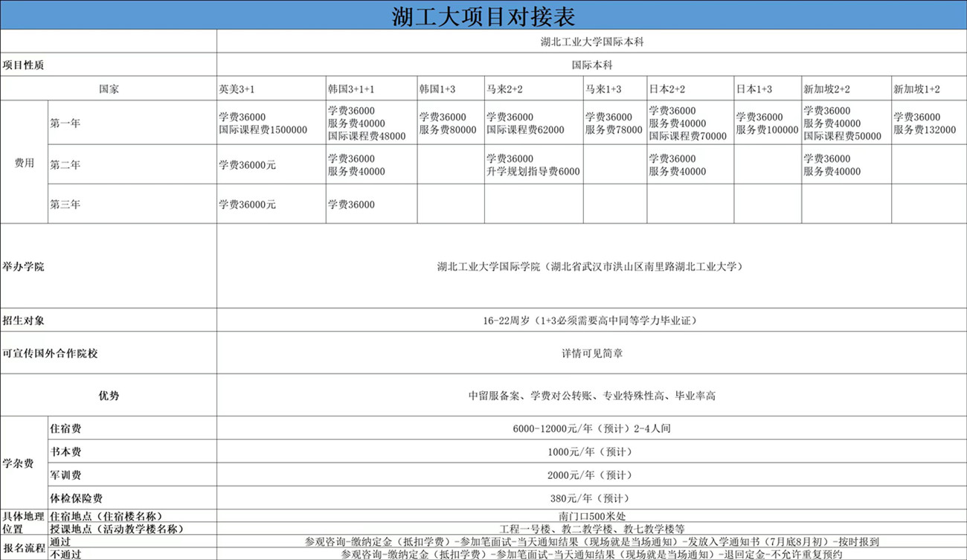This screenshot has width=967, height=560.
Task: Click the 住宿地点(住宿楼名称) label
Action: [132, 516]
